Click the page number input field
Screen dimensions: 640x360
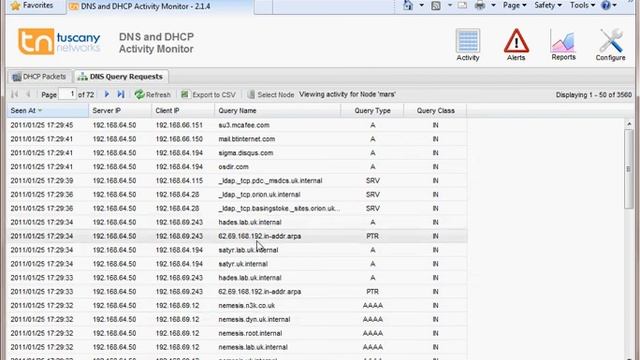point(67,94)
